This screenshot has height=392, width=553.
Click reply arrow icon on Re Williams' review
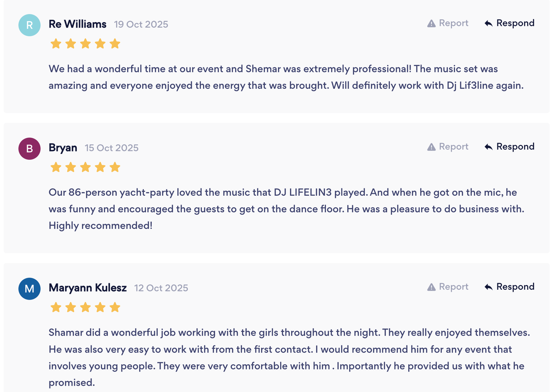tap(488, 24)
